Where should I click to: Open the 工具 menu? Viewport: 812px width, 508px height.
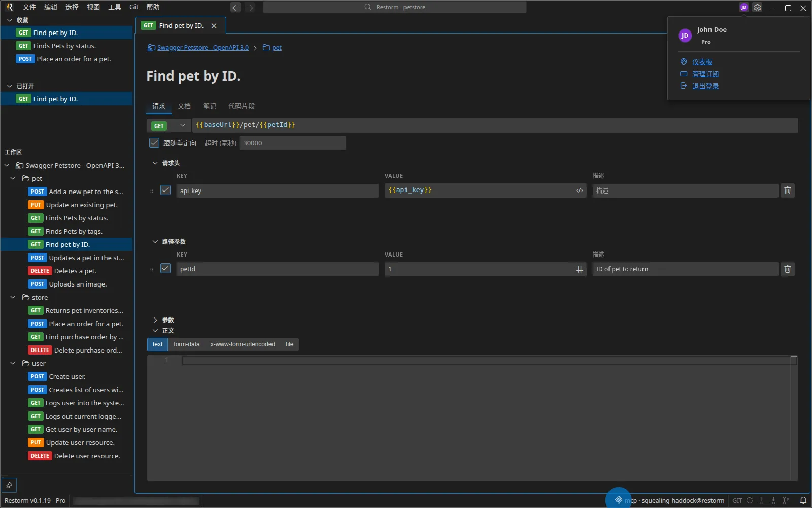point(115,7)
